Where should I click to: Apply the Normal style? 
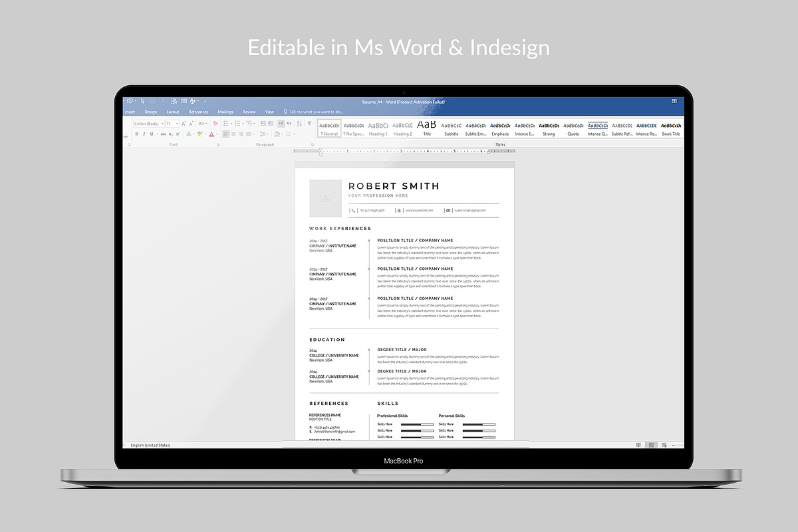329,128
